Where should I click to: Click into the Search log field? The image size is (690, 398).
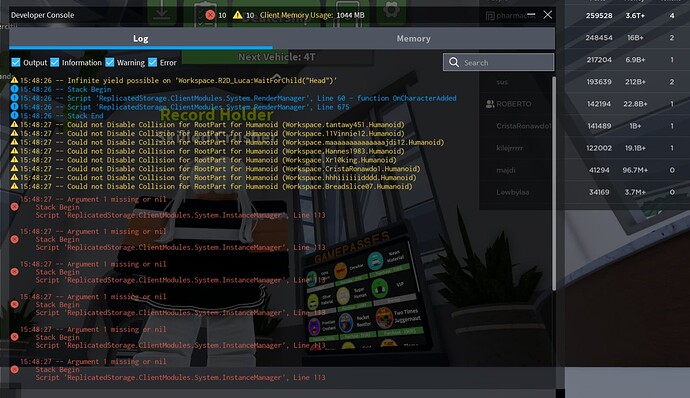499,62
